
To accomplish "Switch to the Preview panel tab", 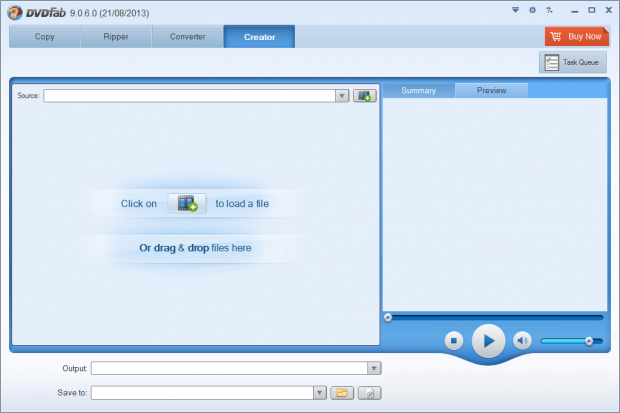I will point(491,90).
